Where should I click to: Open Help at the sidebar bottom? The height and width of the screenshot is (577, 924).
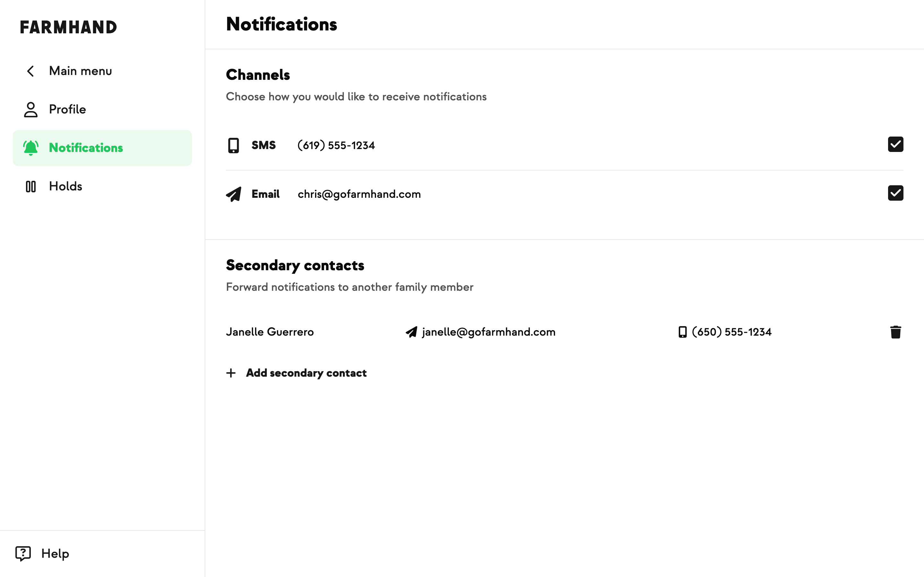click(55, 553)
